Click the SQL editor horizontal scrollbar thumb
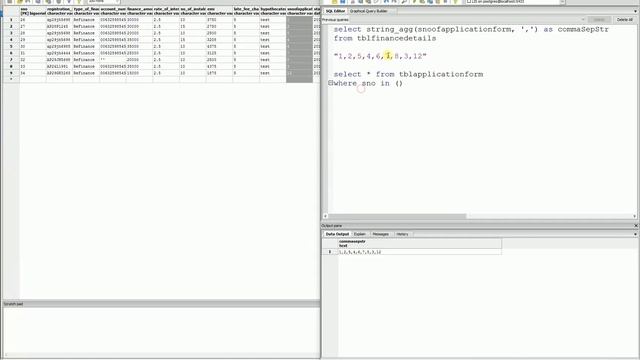The height and width of the screenshot is (360, 640). point(398,216)
